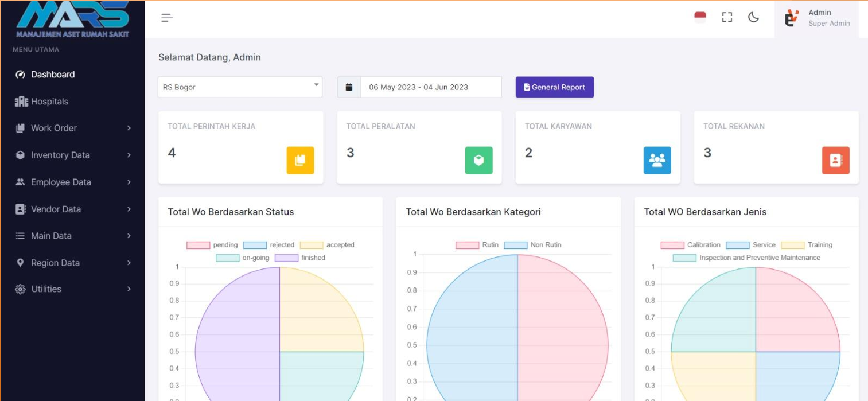
Task: Toggle the Non Rutin legend in Kategori chart
Action: [x=533, y=245]
